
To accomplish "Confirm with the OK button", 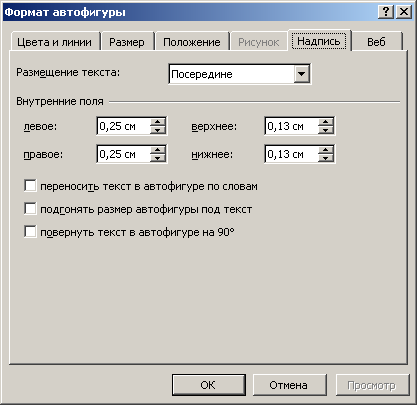I will tap(209, 385).
